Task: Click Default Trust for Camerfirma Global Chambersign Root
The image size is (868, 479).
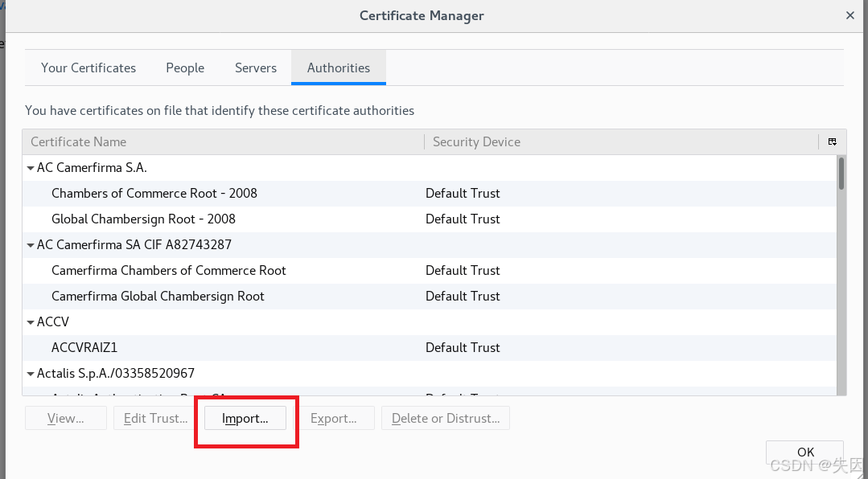Action: coord(463,296)
